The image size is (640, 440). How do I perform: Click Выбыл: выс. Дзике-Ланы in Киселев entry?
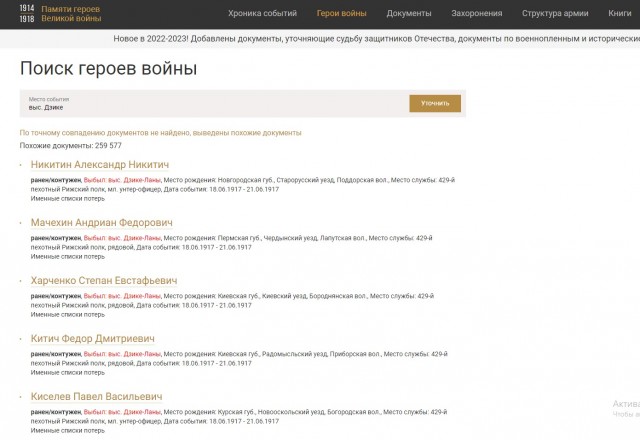point(122,412)
